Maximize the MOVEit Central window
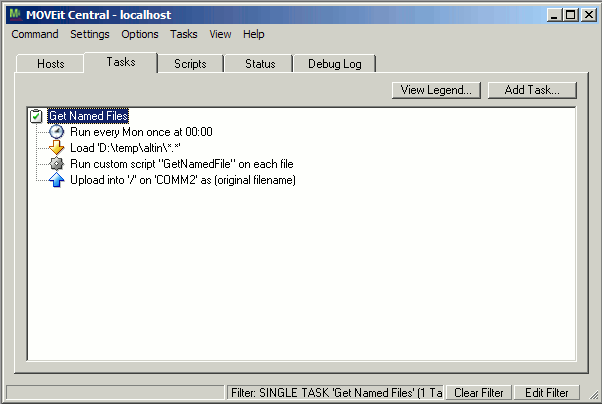Screen dimensions: 602x404 pos(571,15)
